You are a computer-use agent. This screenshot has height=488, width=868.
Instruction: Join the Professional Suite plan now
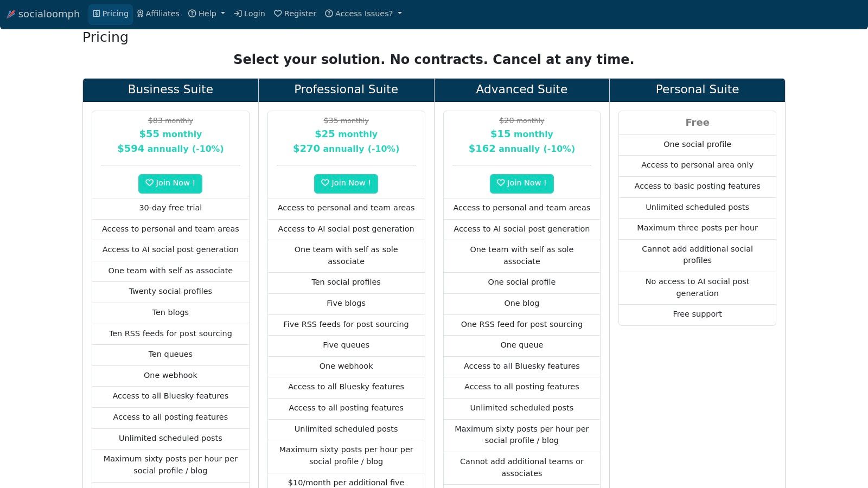[346, 183]
